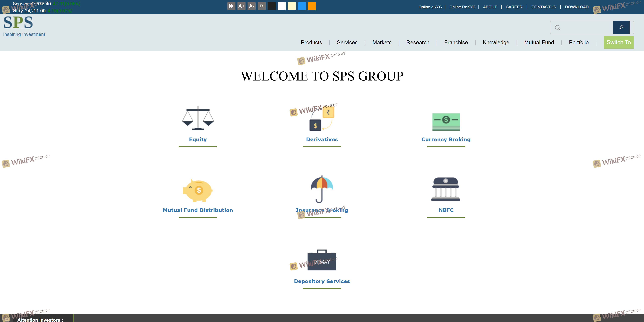644x322 pixels.
Task: Reset font size with R button
Action: coord(261,6)
